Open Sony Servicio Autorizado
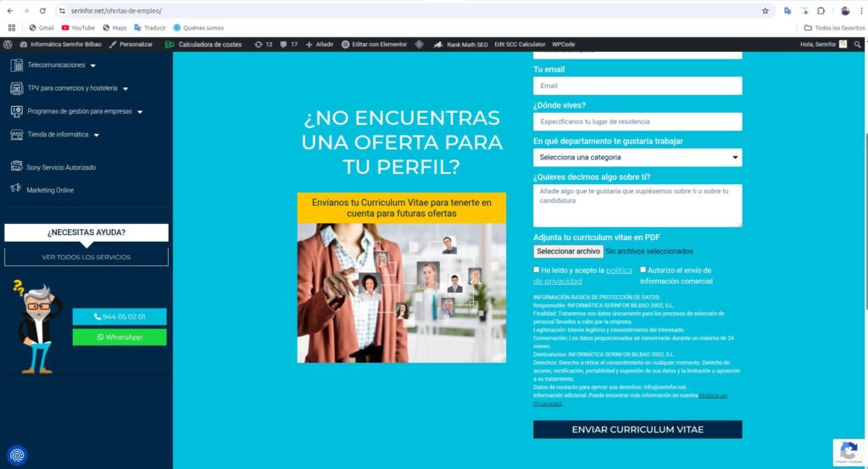 point(61,167)
